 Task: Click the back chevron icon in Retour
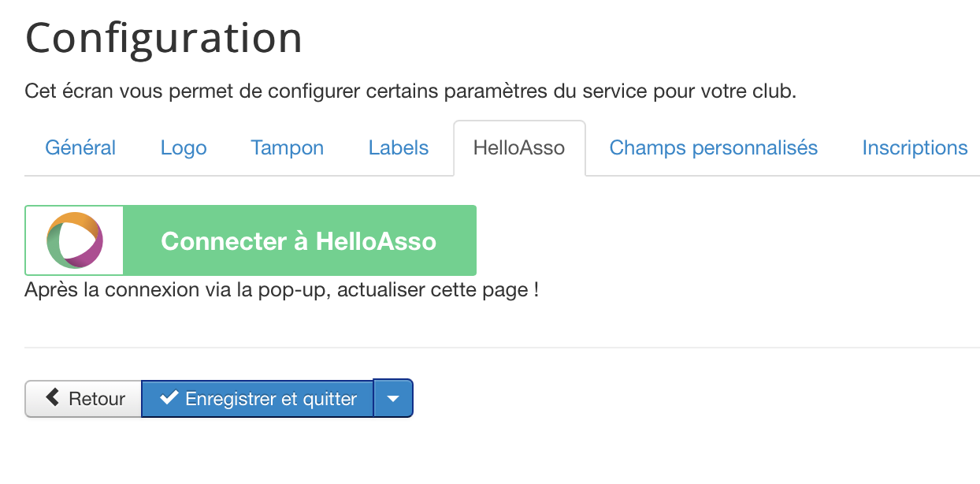(x=53, y=398)
